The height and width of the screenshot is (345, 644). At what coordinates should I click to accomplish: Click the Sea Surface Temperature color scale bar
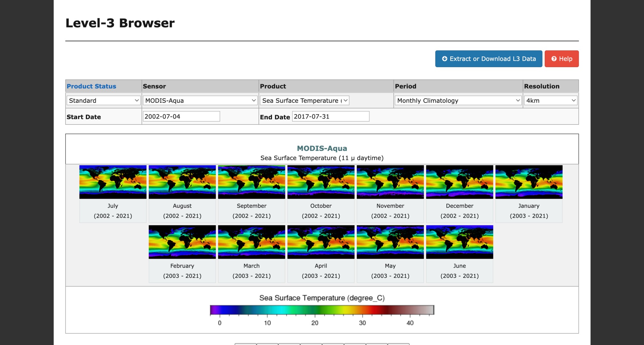(322, 310)
